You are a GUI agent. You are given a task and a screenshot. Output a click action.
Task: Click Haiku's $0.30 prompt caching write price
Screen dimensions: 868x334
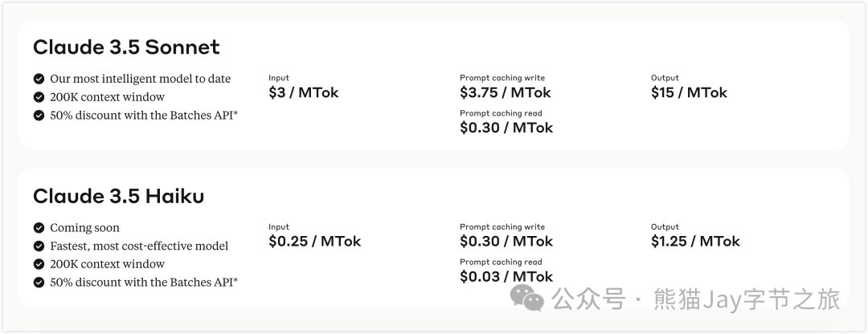click(x=506, y=241)
